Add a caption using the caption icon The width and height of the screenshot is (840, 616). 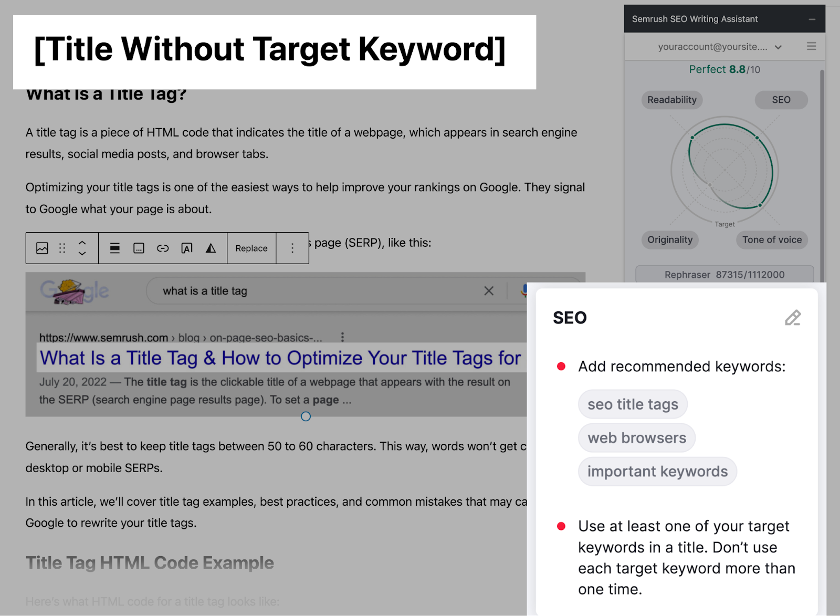[x=139, y=248]
